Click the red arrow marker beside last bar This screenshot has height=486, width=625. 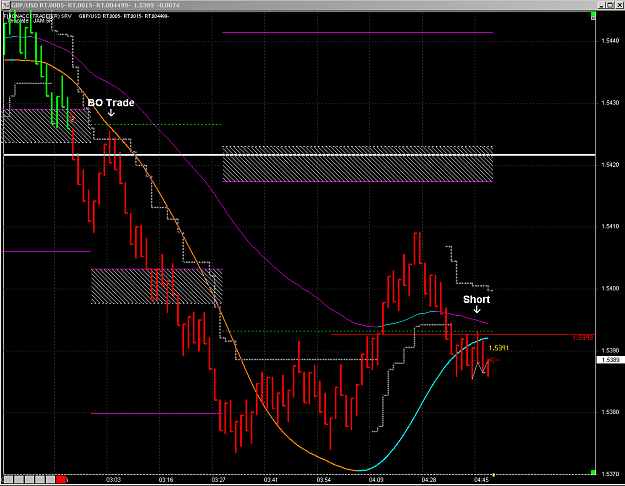tap(494, 360)
